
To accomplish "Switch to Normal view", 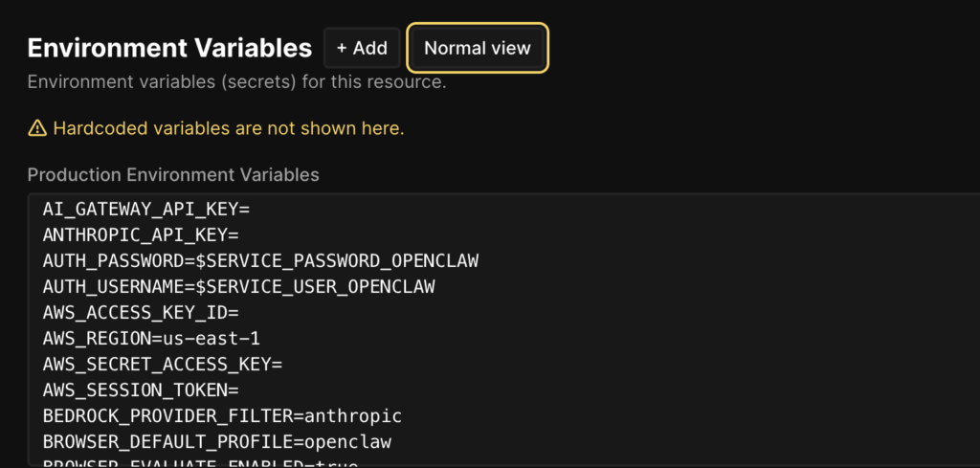I will tap(478, 48).
